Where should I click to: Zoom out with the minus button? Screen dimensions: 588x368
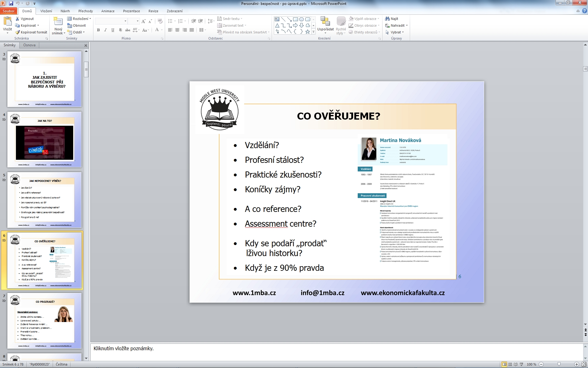(x=541, y=364)
